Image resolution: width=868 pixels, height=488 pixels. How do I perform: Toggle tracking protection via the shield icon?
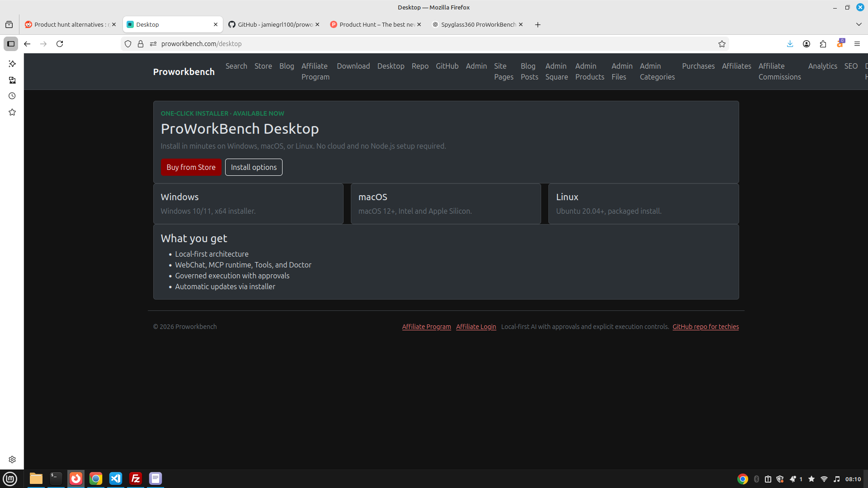[128, 44]
